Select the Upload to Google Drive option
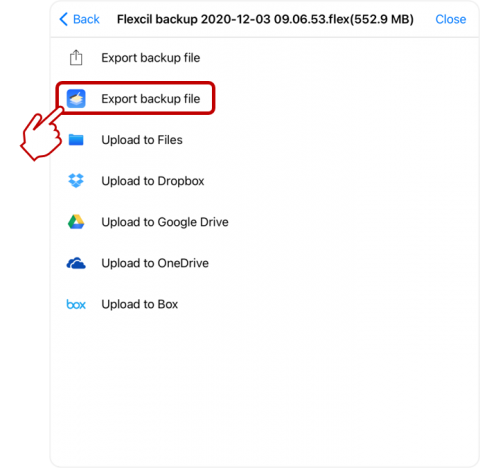The width and height of the screenshot is (480, 468). pos(165,222)
